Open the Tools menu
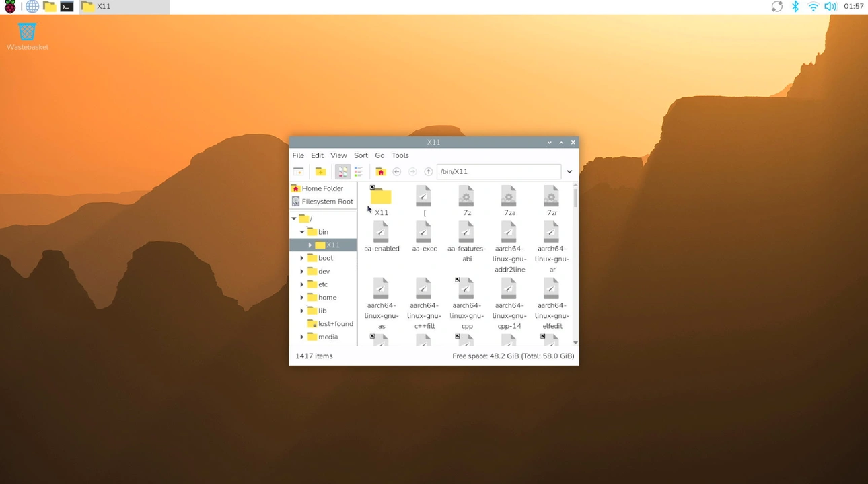The height and width of the screenshot is (484, 868). click(400, 155)
